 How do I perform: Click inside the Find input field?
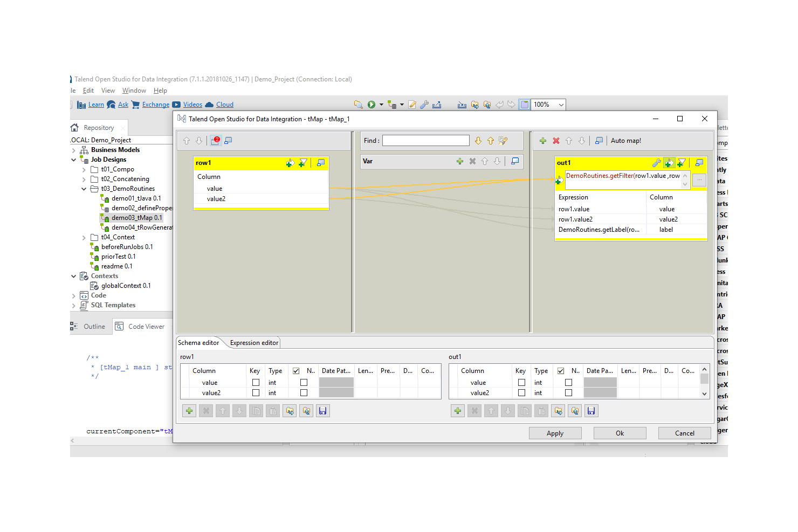click(426, 140)
